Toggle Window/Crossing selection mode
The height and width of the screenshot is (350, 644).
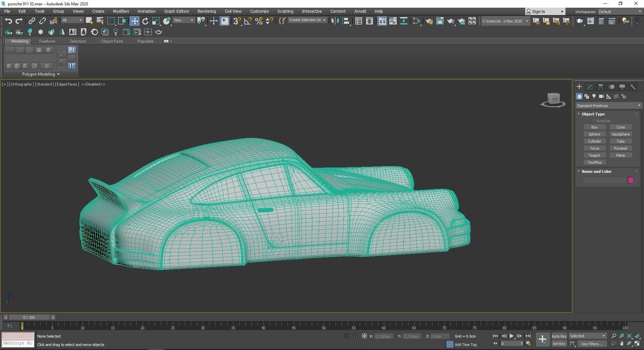click(x=122, y=21)
